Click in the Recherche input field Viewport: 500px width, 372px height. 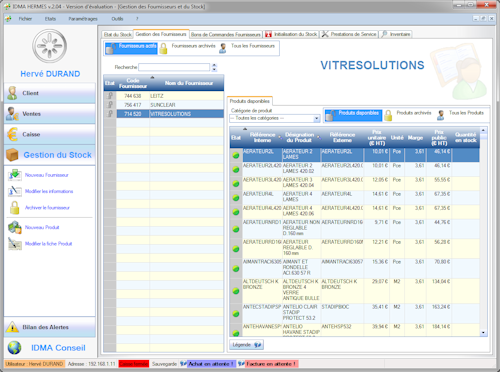tap(174, 67)
